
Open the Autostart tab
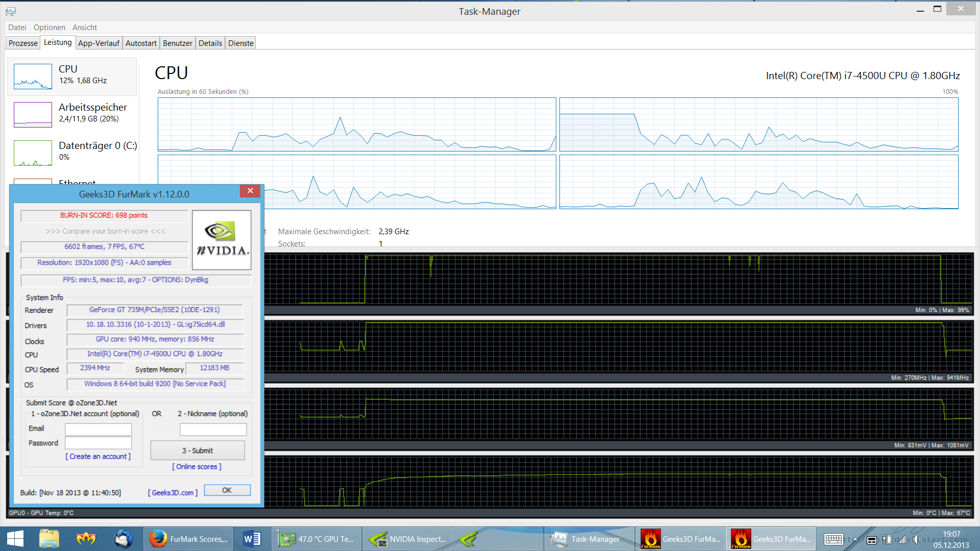(x=141, y=43)
